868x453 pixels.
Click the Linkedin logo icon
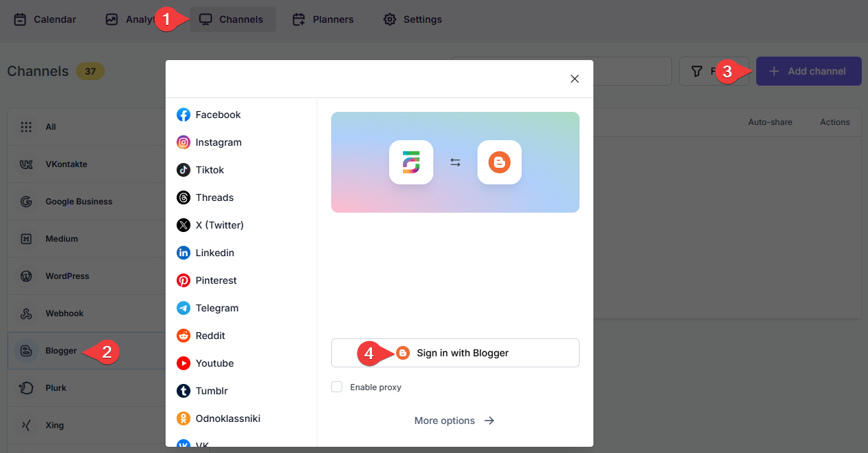tap(184, 253)
